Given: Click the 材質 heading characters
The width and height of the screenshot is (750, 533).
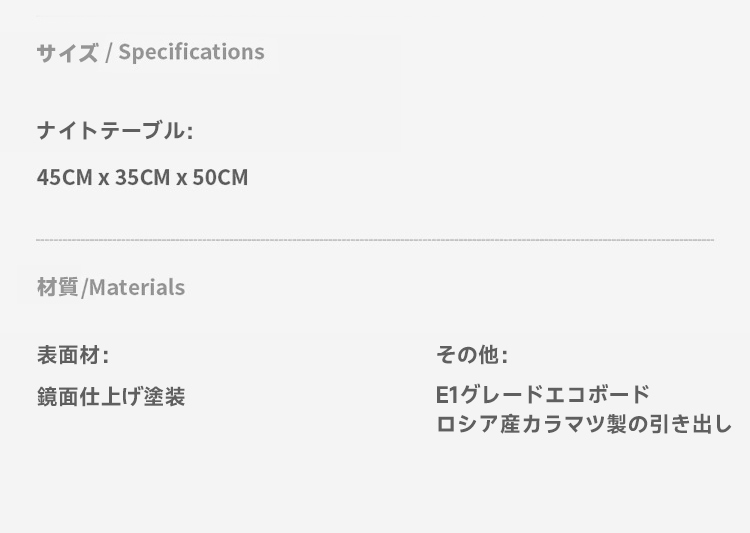Looking at the screenshot, I should [x=57, y=287].
